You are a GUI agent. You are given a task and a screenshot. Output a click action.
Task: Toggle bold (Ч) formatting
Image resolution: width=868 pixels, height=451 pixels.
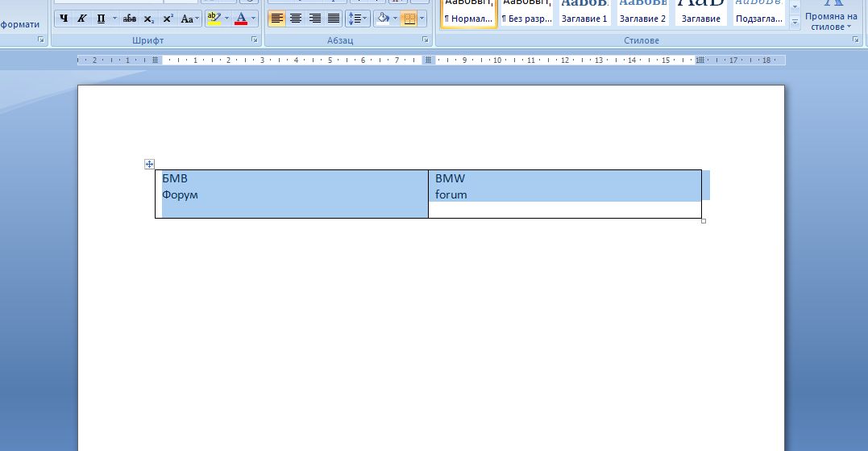(64, 19)
